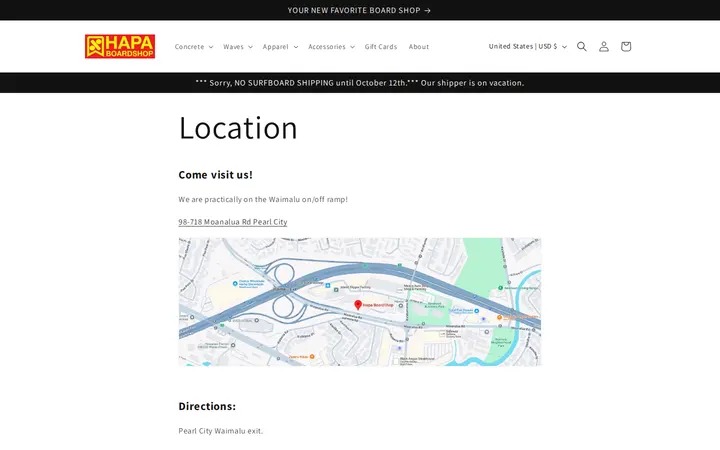Open the 98-718 Moanalua Rd Pearl City address link

tap(233, 222)
